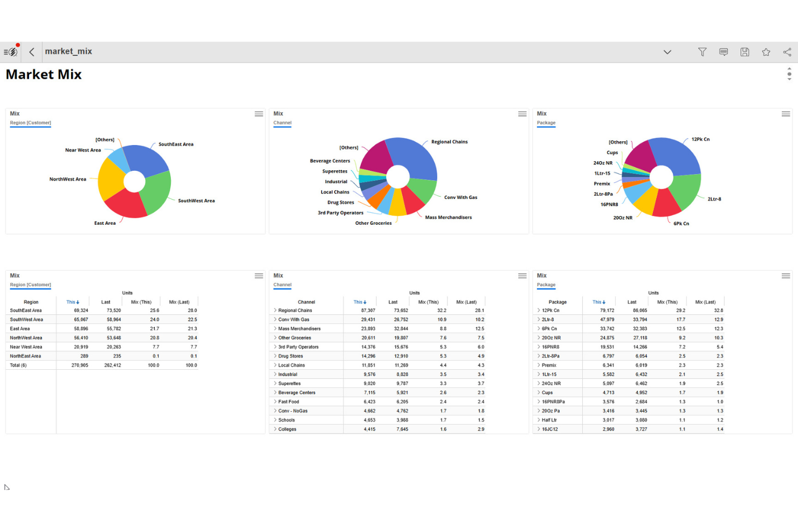Select Channel tab in table panel
Image resolution: width=798 pixels, height=532 pixels.
pos(283,285)
